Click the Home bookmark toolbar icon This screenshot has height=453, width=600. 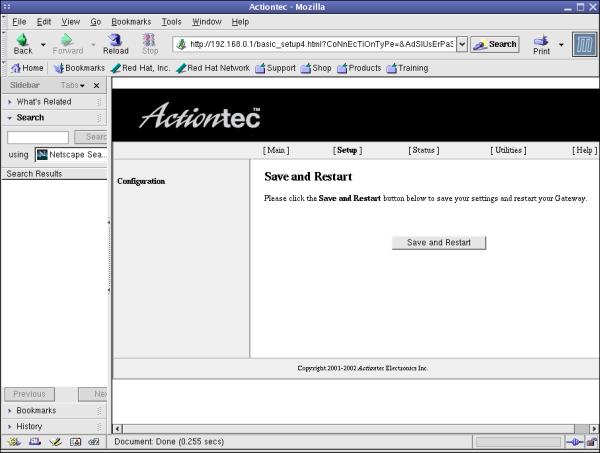[15, 68]
